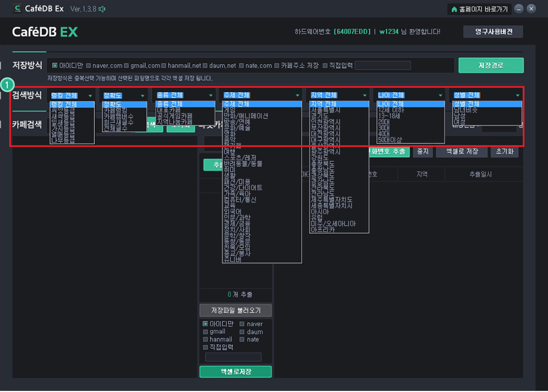Click the 지역 column header in results table

pos(421,174)
